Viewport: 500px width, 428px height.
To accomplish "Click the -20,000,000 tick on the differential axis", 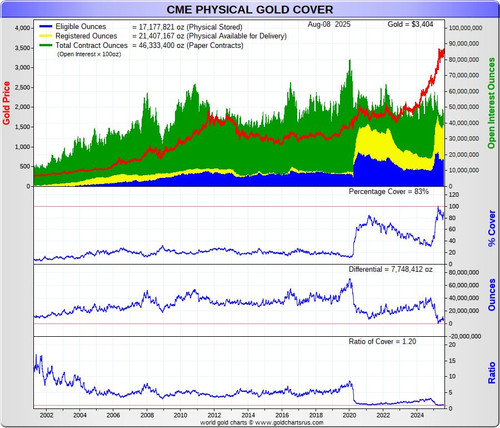I will point(465,336).
